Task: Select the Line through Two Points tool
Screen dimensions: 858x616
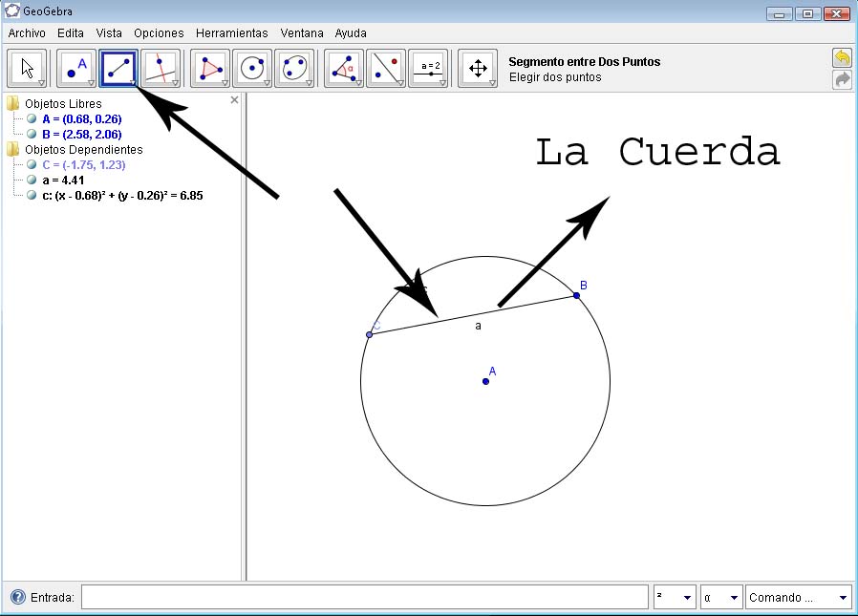Action: [161, 67]
